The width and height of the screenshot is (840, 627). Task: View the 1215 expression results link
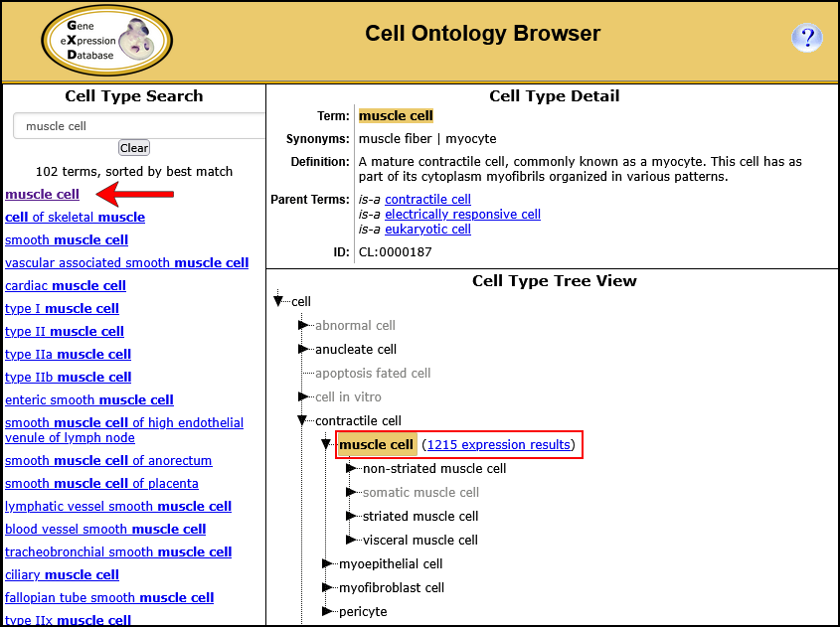(x=499, y=444)
